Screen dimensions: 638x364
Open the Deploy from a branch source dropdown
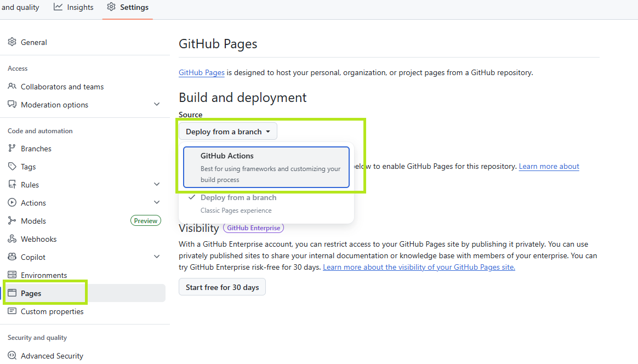coord(228,131)
